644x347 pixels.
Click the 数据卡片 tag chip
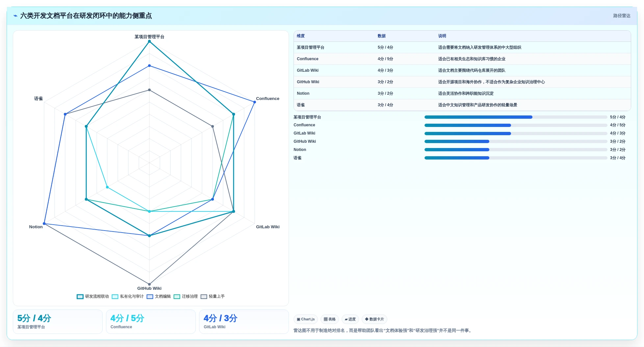click(374, 319)
